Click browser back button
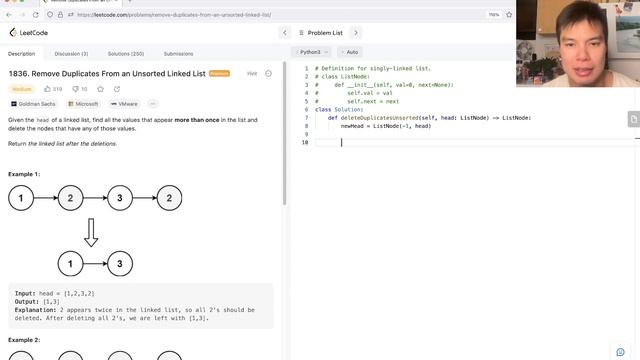Viewport: 640px width, 360px height. pos(9,15)
